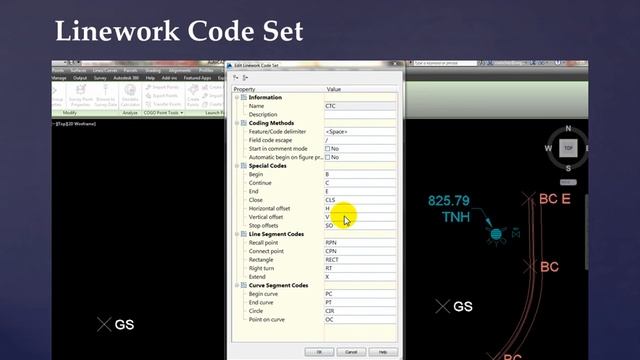Click the Horizontal offset value H

click(360, 209)
